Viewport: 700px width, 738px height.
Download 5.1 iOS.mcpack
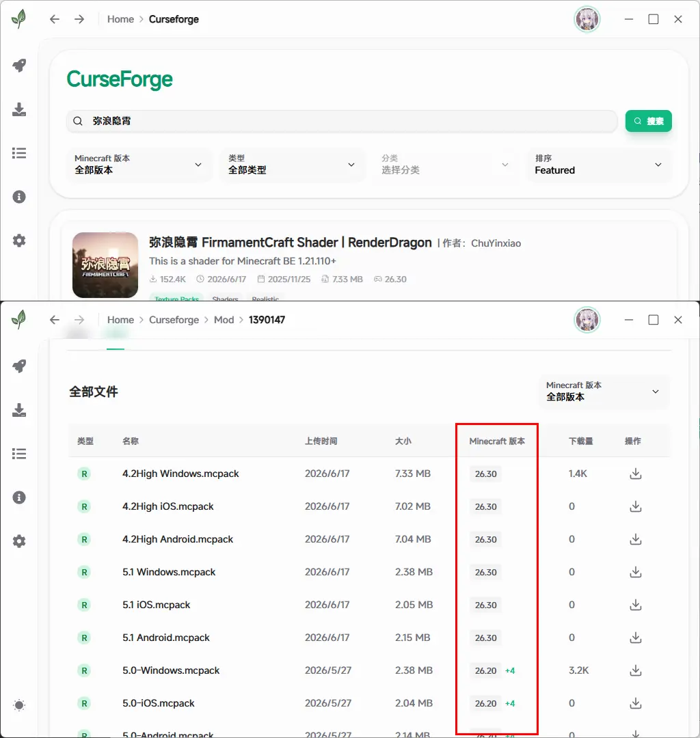pyautogui.click(x=636, y=605)
